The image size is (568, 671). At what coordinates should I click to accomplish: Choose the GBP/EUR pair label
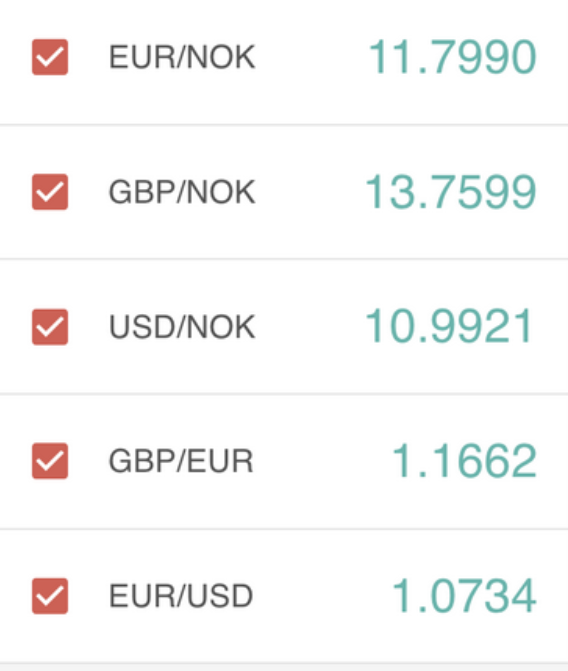click(x=181, y=461)
